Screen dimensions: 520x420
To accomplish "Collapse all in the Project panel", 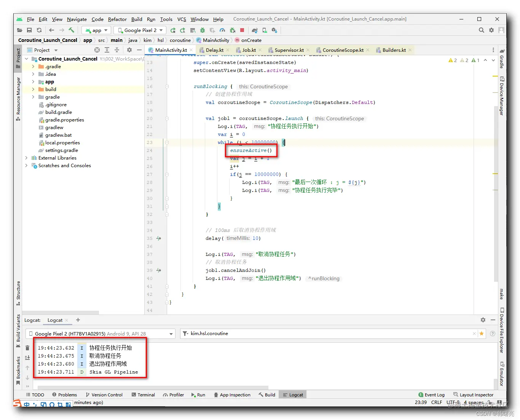I will click(117, 50).
